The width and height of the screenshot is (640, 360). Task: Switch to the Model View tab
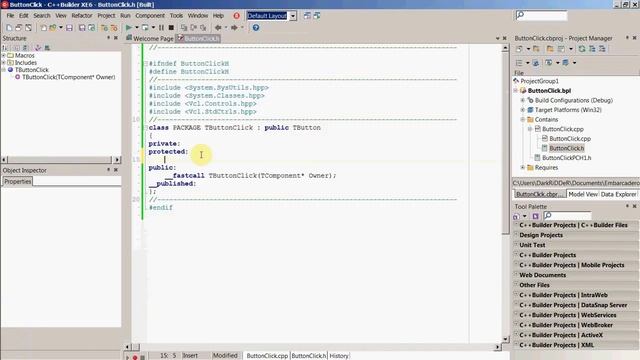click(x=583, y=194)
